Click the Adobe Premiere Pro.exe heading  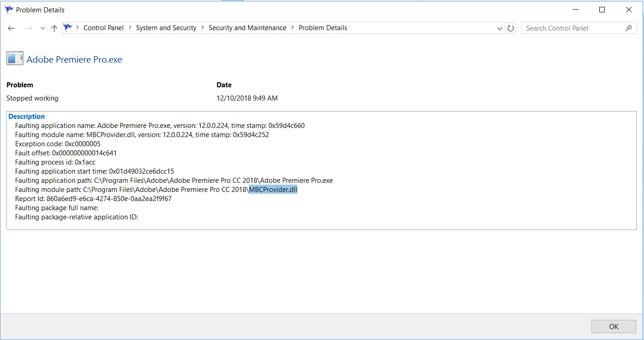pyautogui.click(x=74, y=60)
